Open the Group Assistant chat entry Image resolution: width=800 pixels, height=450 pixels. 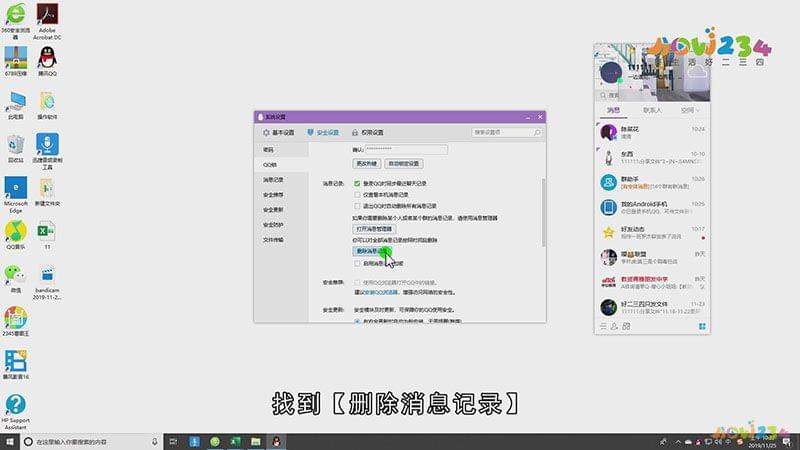tap(652, 183)
